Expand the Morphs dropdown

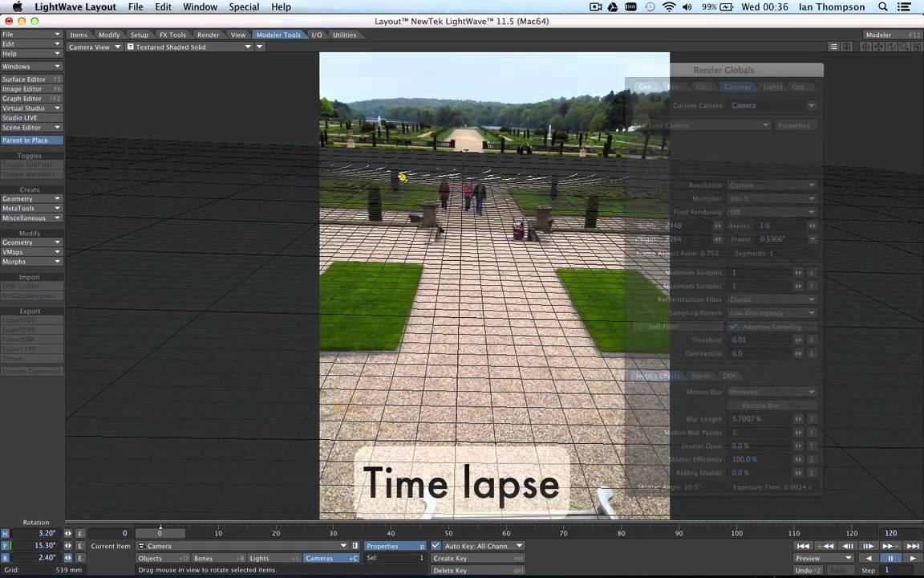click(x=31, y=261)
